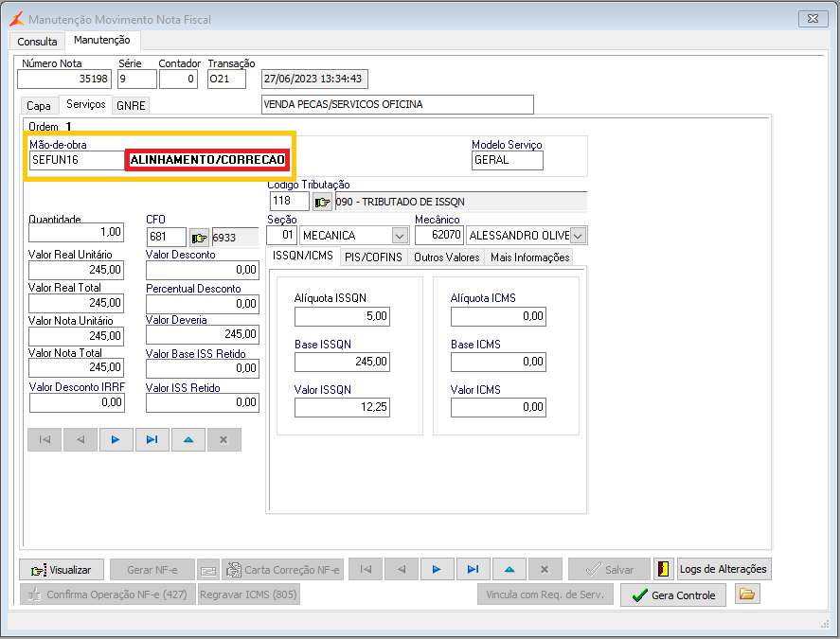Click up-arrow button in Serviços panel navigator
This screenshot has width=840, height=639.
point(188,439)
